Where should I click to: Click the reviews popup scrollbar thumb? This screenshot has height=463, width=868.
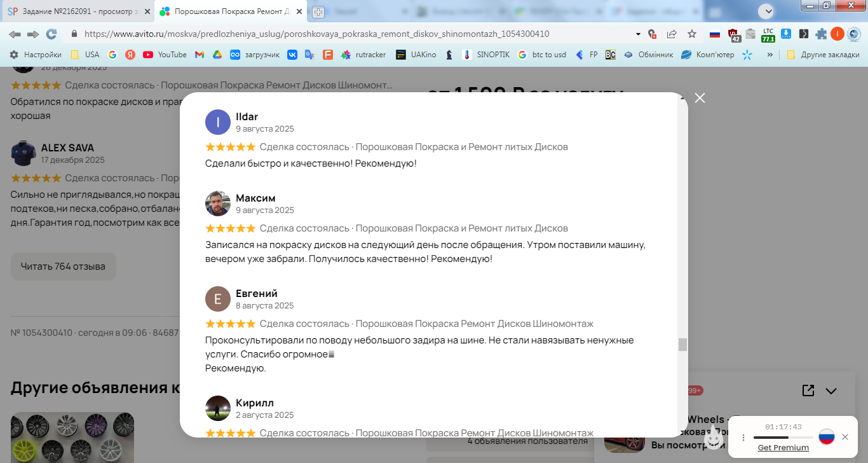point(683,345)
